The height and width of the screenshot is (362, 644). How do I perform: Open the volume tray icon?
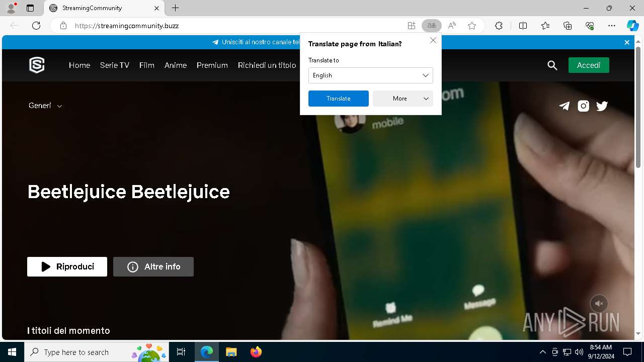click(579, 352)
